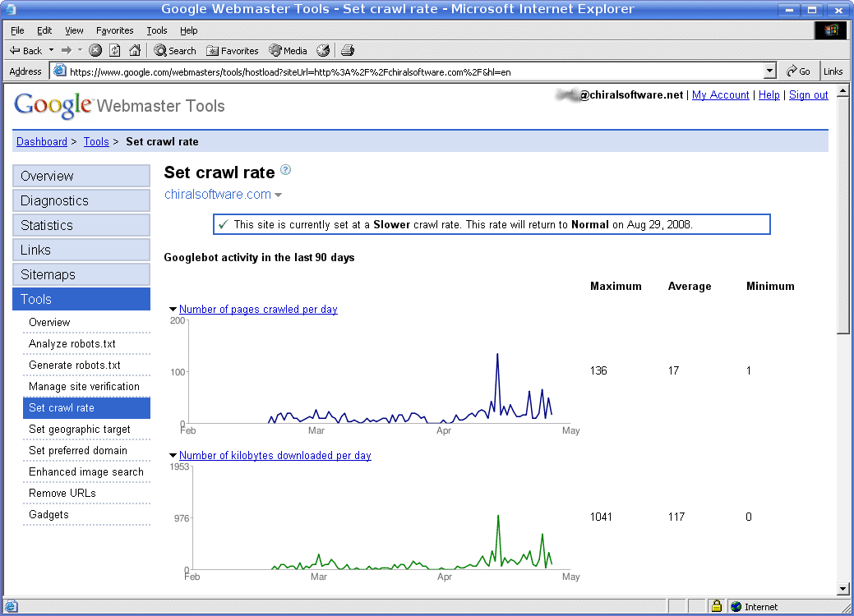Go to the Diagnostics sidebar section
The height and width of the screenshot is (616, 854).
(x=81, y=200)
